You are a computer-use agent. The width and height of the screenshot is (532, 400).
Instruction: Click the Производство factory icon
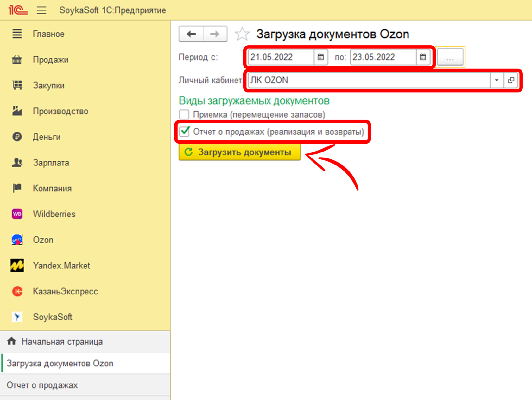point(17,111)
